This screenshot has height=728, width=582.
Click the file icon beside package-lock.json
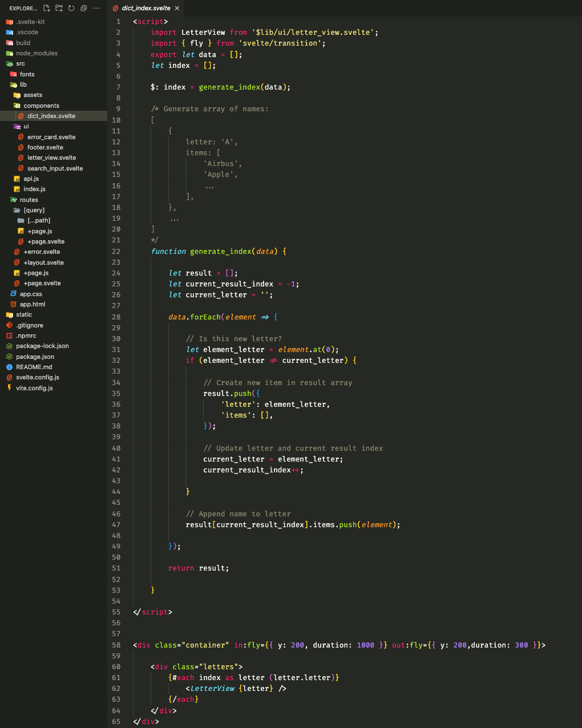tap(9, 346)
